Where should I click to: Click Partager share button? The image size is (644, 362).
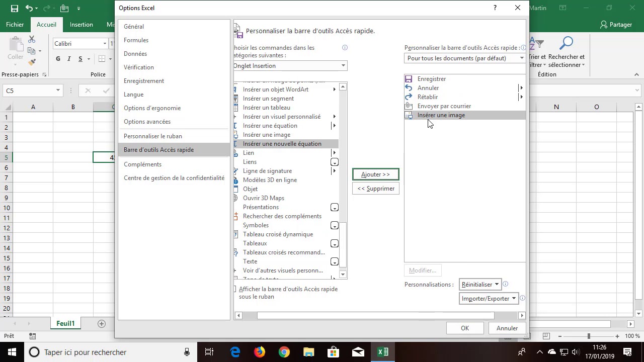pyautogui.click(x=616, y=25)
